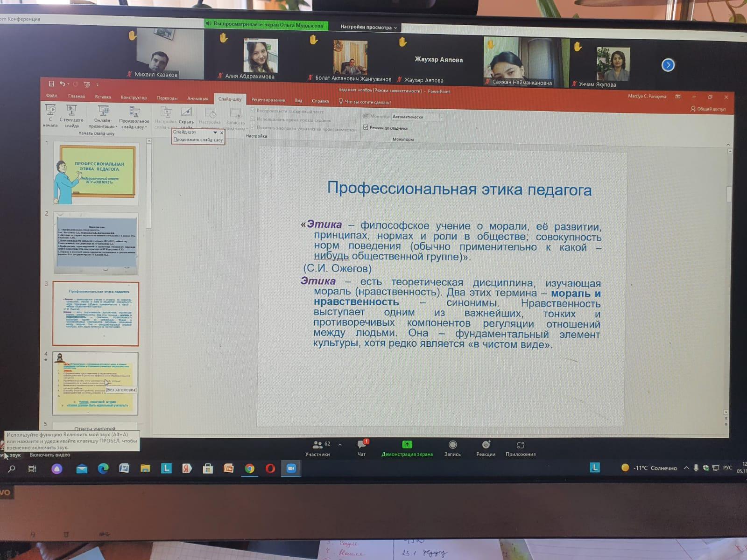Click Продолжить слайд-шоу in floating panel
Image resolution: width=747 pixels, height=560 pixels.
tap(198, 140)
